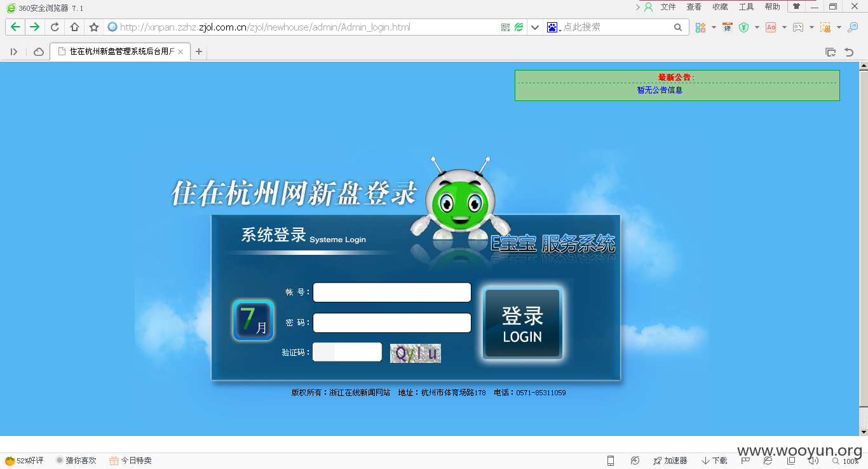
Task: Click the browser Back arrow
Action: (16, 27)
